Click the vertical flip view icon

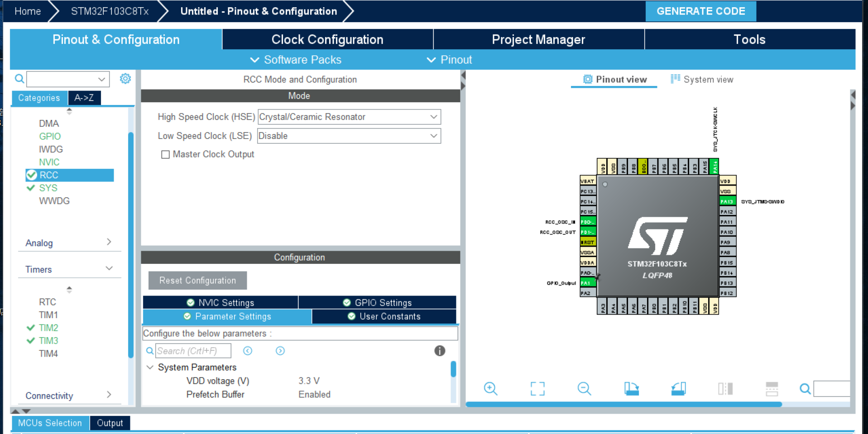pos(725,388)
